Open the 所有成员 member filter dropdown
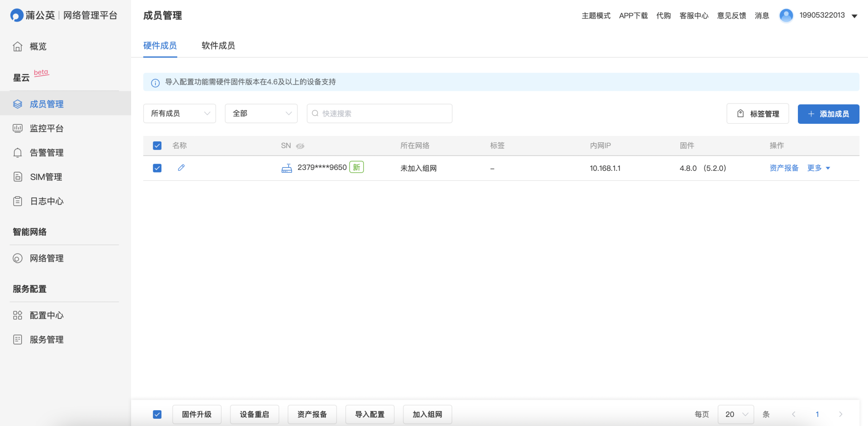Viewport: 868px width, 426px height. [179, 113]
